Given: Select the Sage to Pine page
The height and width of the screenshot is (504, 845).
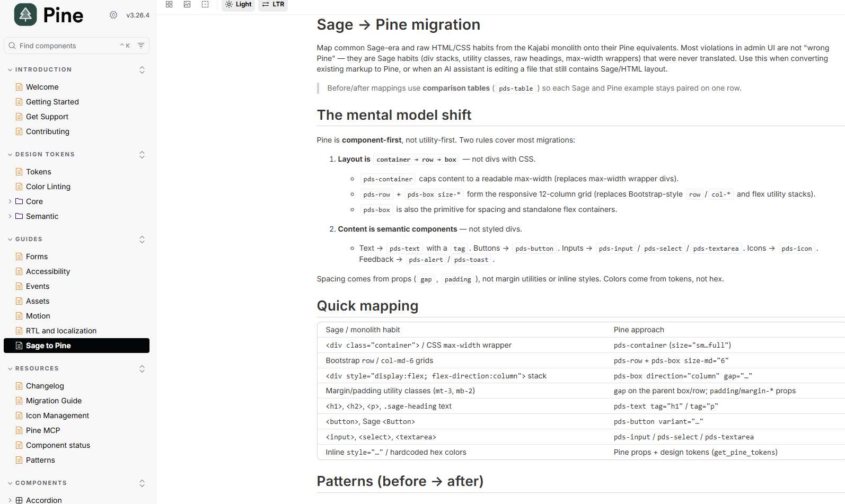Looking at the screenshot, I should [x=76, y=346].
